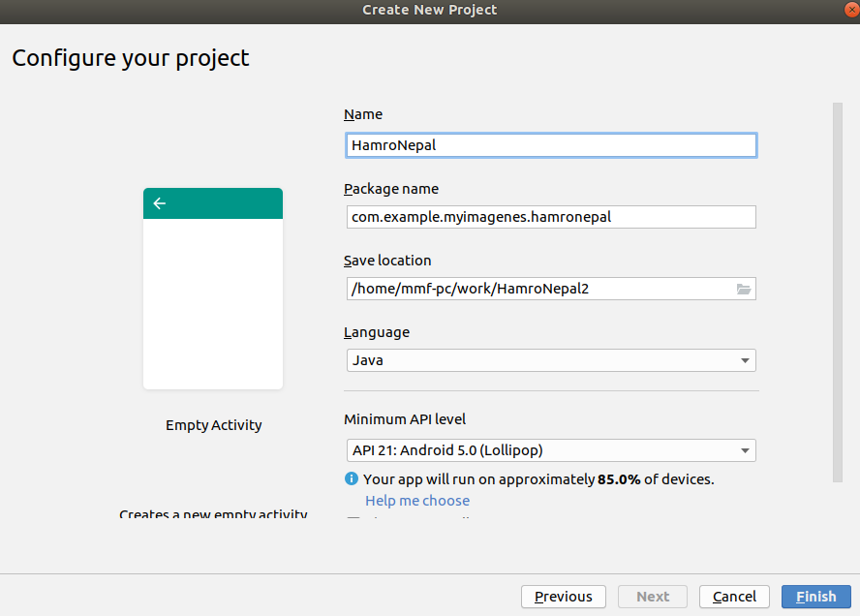
Task: Click the Next button
Action: pyautogui.click(x=652, y=597)
